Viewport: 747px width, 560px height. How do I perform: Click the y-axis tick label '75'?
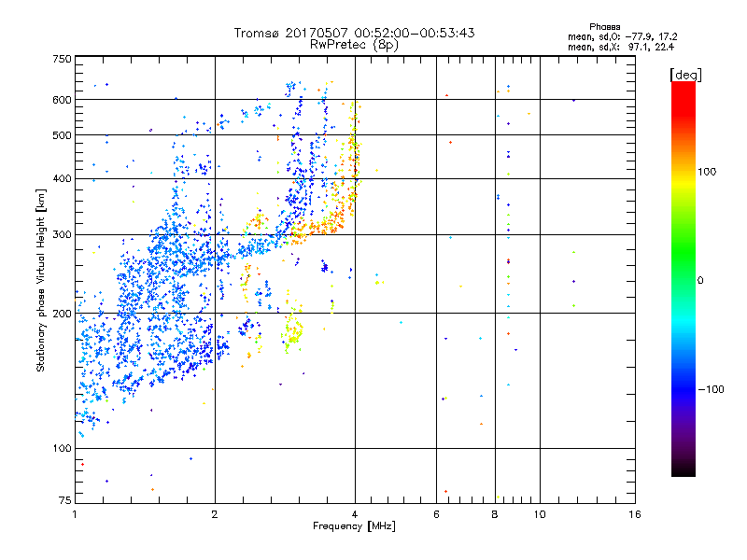[65, 500]
